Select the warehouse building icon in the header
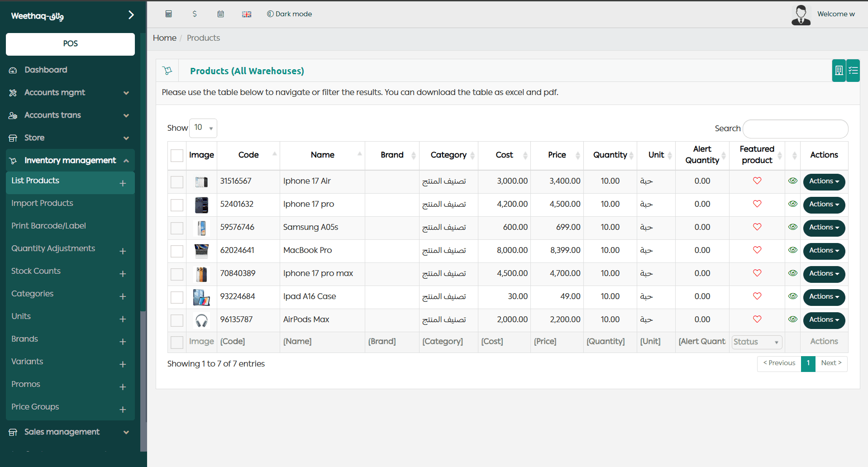This screenshot has height=467, width=868. (838, 70)
